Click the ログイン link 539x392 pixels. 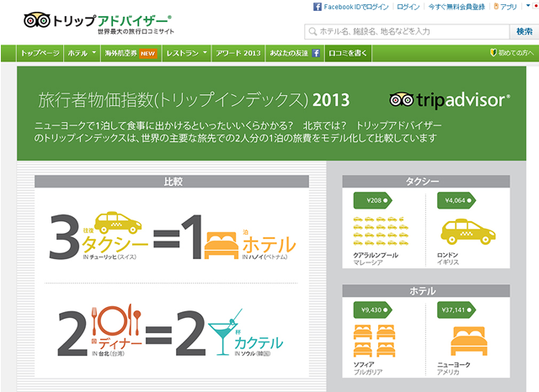pos(408,6)
